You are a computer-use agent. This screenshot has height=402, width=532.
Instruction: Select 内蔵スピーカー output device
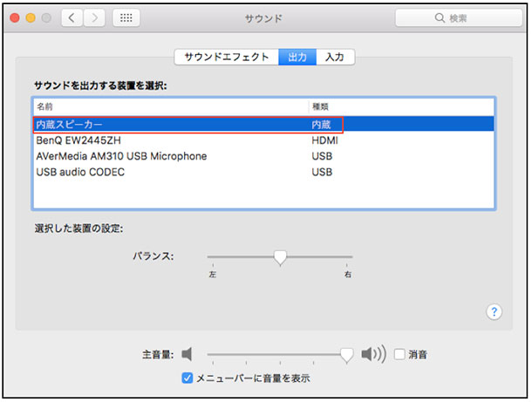[263, 125]
